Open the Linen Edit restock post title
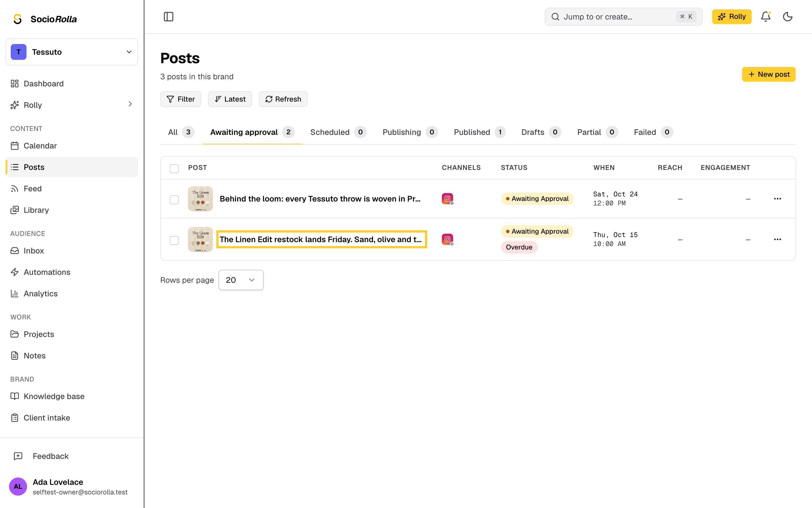 [x=321, y=239]
